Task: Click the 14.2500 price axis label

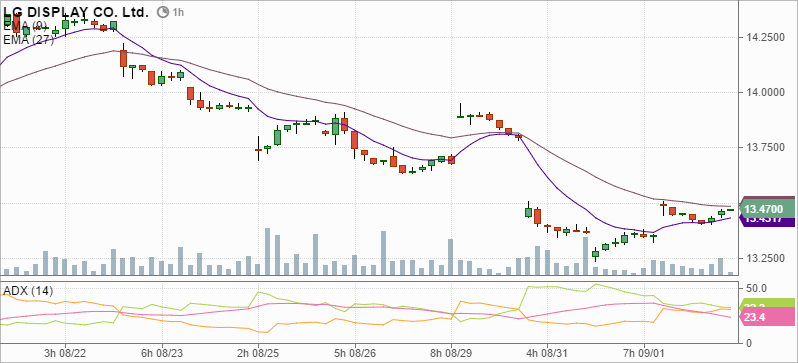Action: (x=765, y=37)
